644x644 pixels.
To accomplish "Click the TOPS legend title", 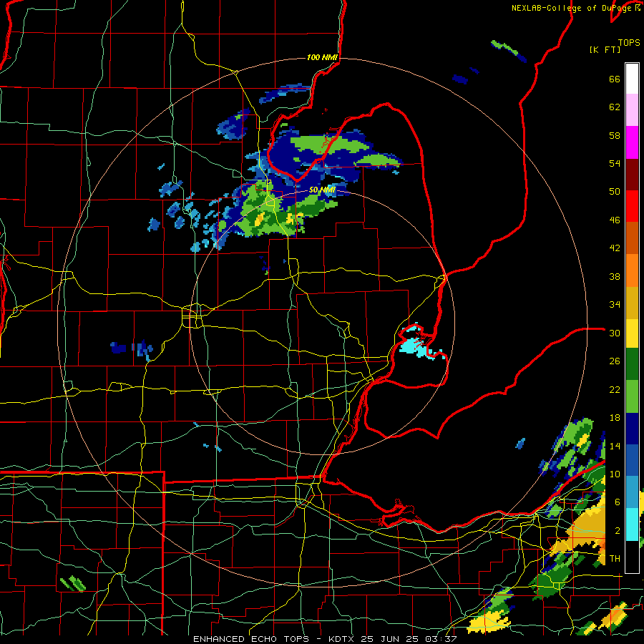I will pos(629,42).
